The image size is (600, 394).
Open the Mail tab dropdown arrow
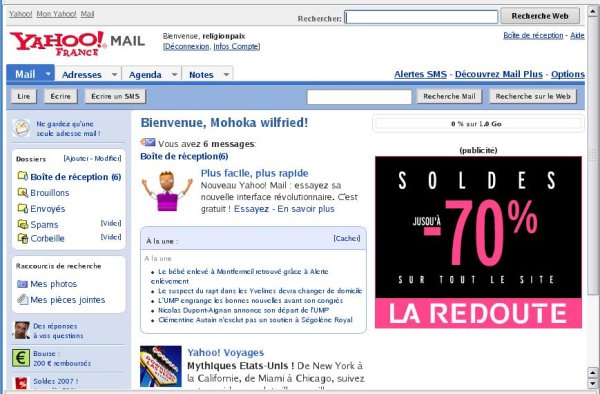(48, 74)
